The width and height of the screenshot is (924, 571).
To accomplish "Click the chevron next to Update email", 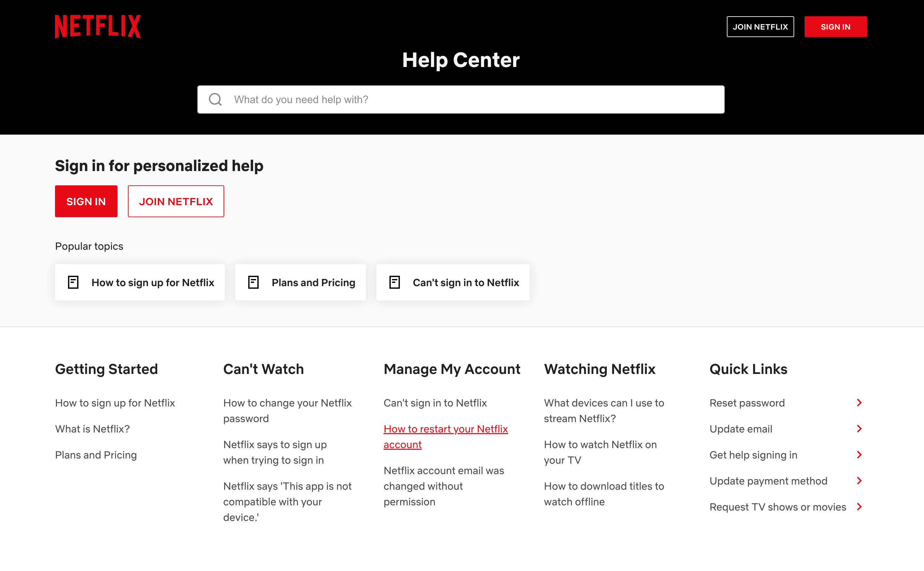I will pos(859,429).
